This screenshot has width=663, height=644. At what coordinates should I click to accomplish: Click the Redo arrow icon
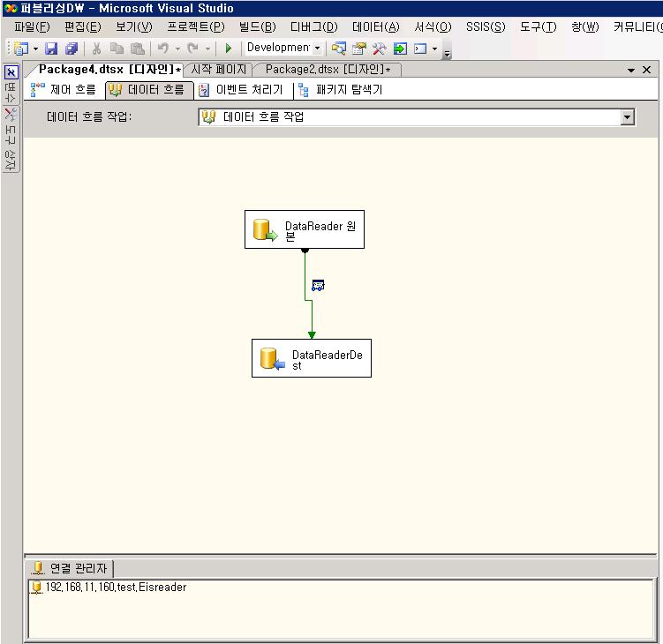pyautogui.click(x=192, y=49)
